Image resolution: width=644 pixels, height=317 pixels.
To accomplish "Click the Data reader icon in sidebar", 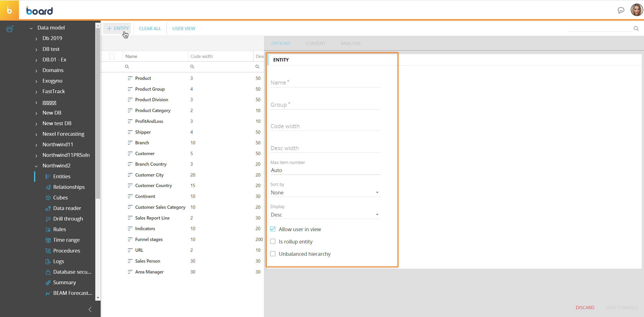I will click(x=48, y=208).
